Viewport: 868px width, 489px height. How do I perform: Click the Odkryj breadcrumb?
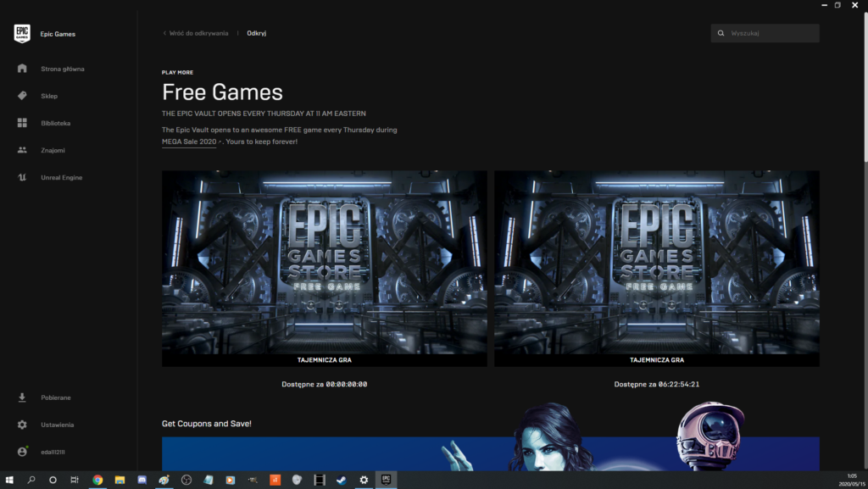pyautogui.click(x=256, y=33)
